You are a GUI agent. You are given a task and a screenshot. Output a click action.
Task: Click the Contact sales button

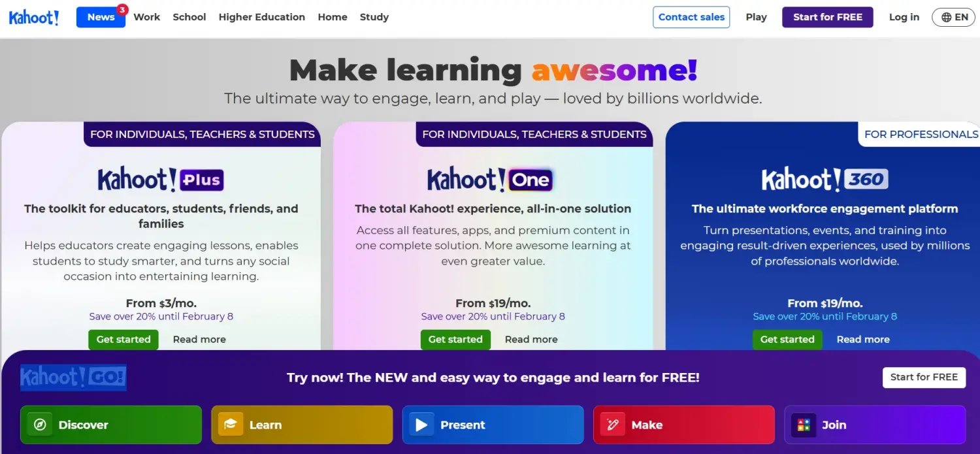(x=691, y=17)
